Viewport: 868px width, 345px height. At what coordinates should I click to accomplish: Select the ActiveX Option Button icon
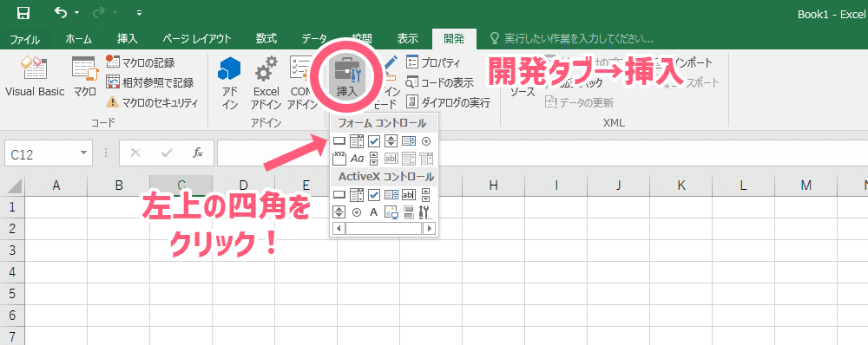357,212
